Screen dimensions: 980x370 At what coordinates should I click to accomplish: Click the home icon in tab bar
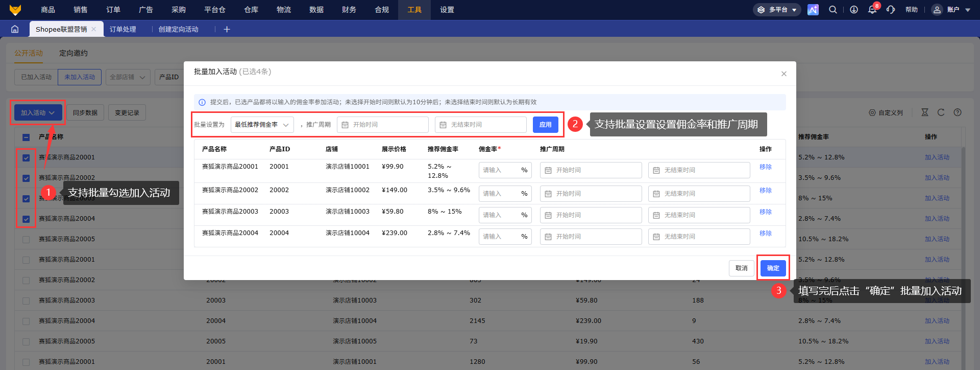click(15, 29)
